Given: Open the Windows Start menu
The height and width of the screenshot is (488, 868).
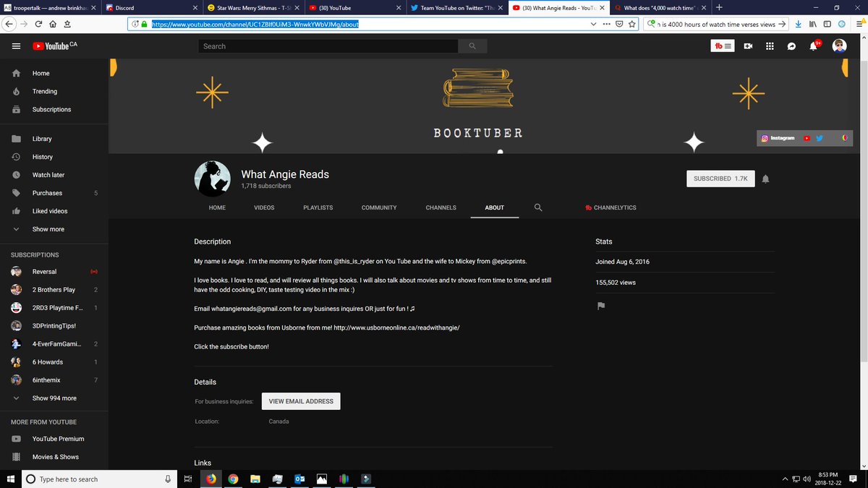Looking at the screenshot, I should tap(11, 479).
